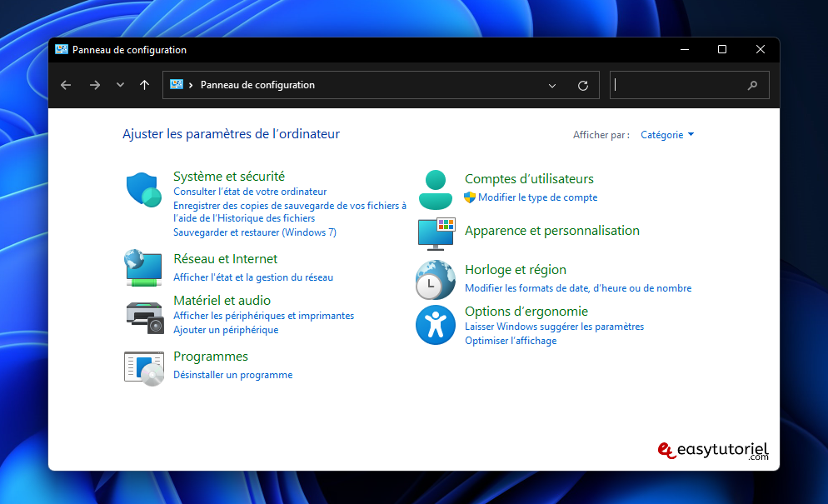Viewport: 828px width, 504px height.
Task: Refresh the Panneau de configuration view
Action: coord(583,86)
